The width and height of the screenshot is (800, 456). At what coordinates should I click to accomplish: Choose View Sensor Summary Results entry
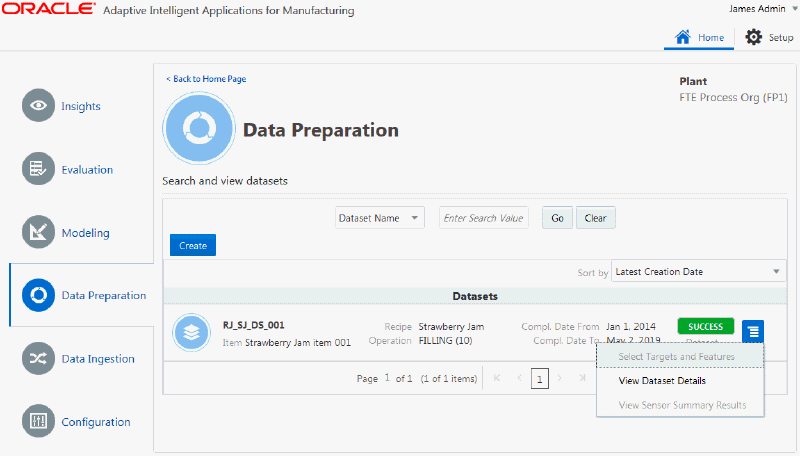682,405
